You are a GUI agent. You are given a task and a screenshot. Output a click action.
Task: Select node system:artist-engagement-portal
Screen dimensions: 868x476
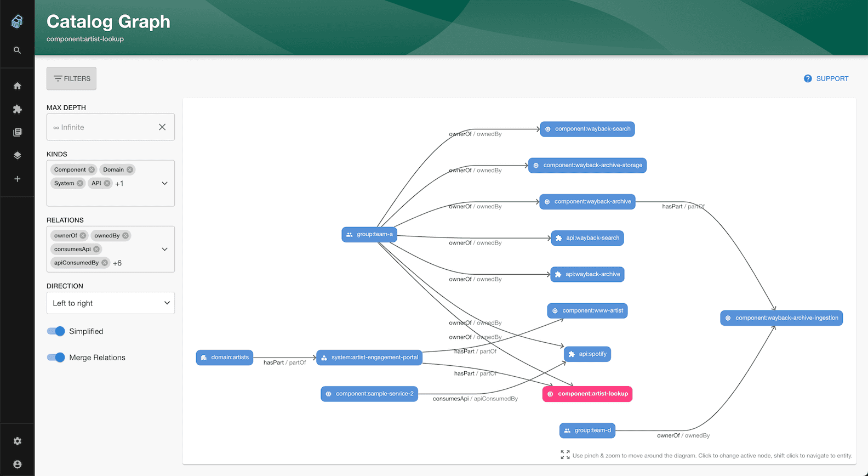[369, 358]
